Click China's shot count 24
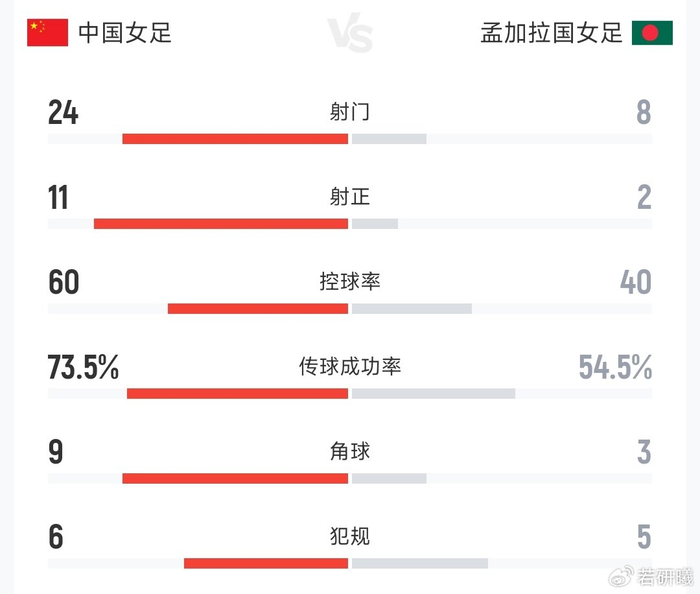The width and height of the screenshot is (700, 594). [63, 113]
